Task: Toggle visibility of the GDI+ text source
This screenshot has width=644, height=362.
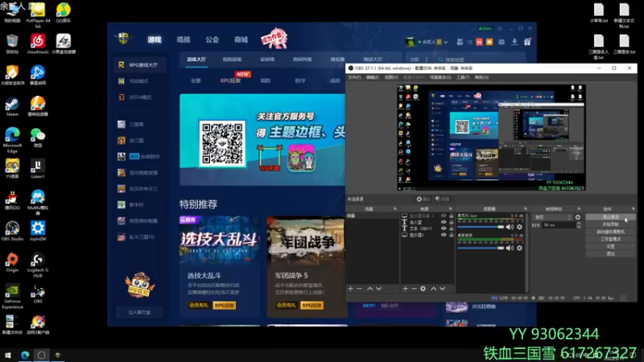Action: [444, 228]
